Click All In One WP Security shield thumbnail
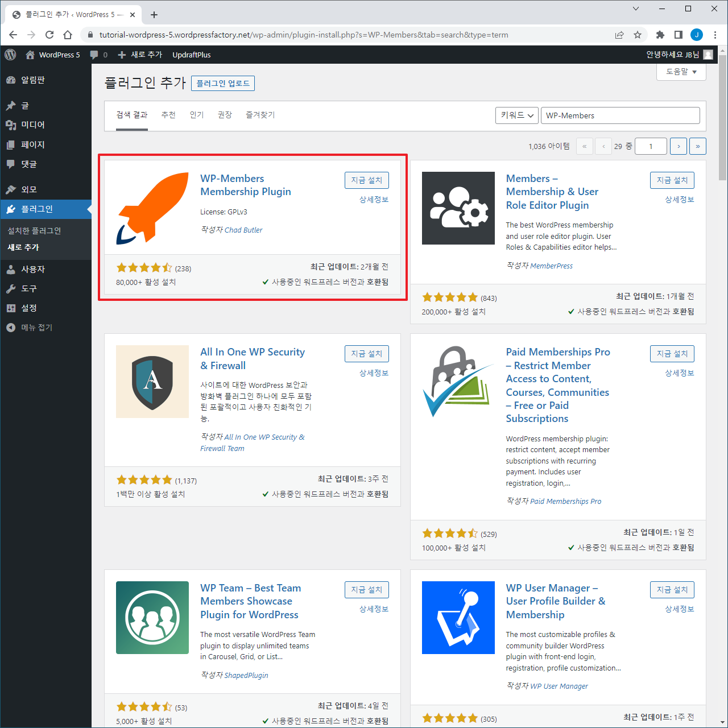 click(x=152, y=382)
